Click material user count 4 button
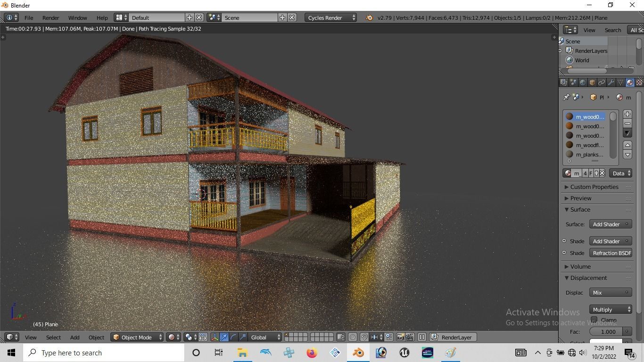Viewport: 644px width, 362px height. 585,173
